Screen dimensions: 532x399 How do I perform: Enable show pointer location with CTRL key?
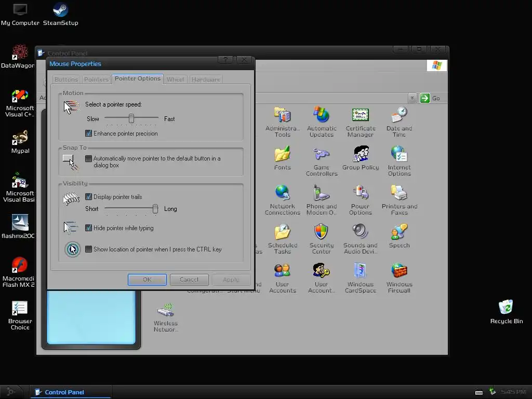(88, 249)
